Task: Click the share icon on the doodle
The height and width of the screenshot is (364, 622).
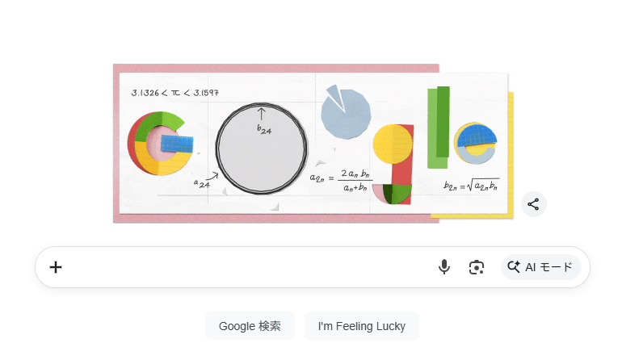Action: [533, 204]
